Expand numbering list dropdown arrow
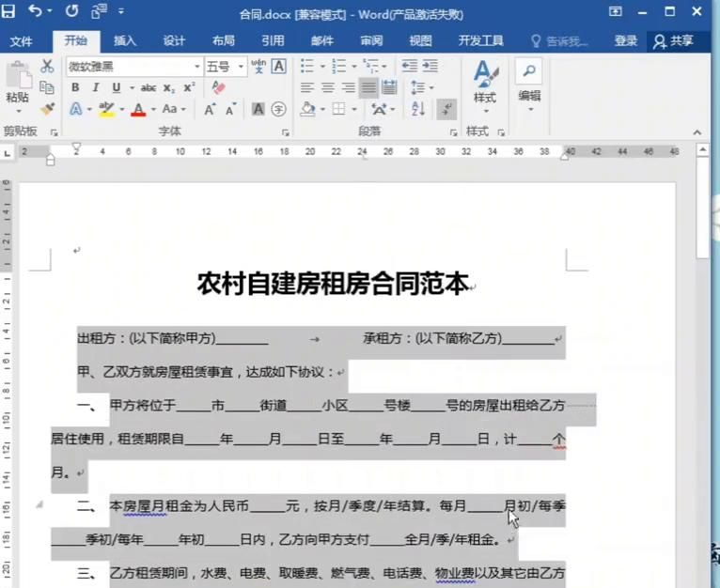This screenshot has width=720, height=588. 354,67
